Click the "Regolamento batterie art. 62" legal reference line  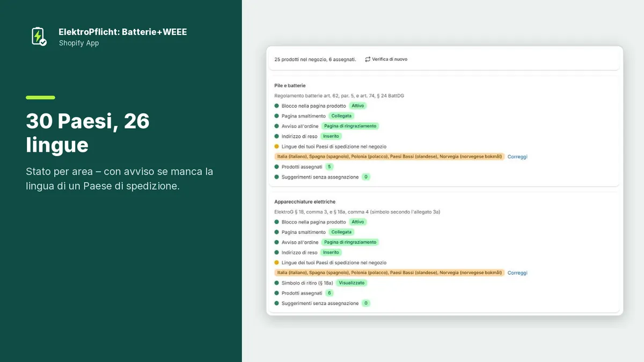(x=339, y=96)
